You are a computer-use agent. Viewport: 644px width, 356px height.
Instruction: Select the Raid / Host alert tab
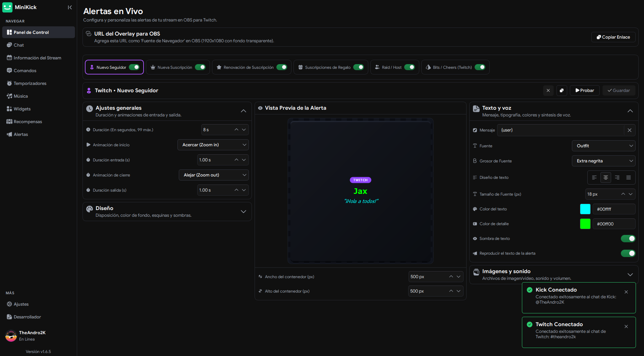394,67
